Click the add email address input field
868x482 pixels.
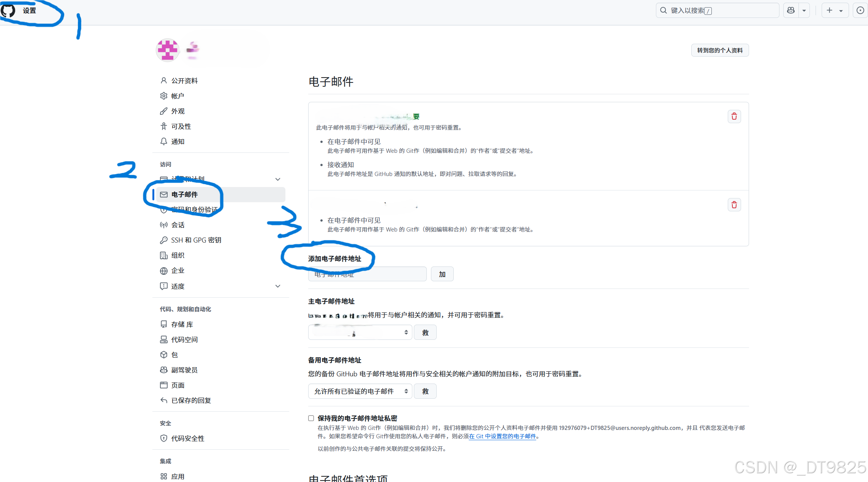point(367,274)
